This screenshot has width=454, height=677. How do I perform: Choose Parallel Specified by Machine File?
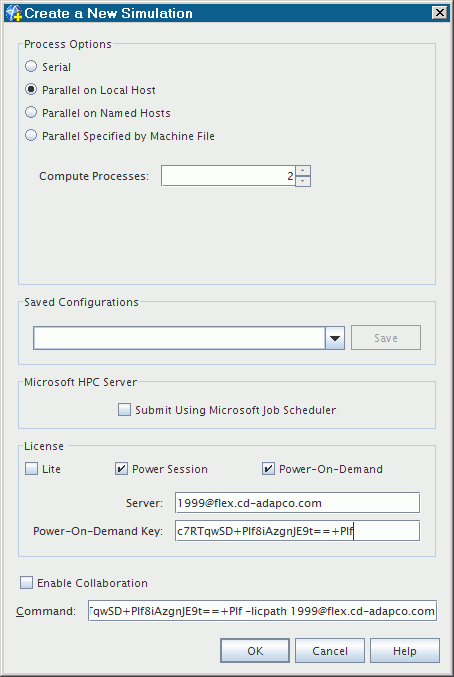[31, 136]
